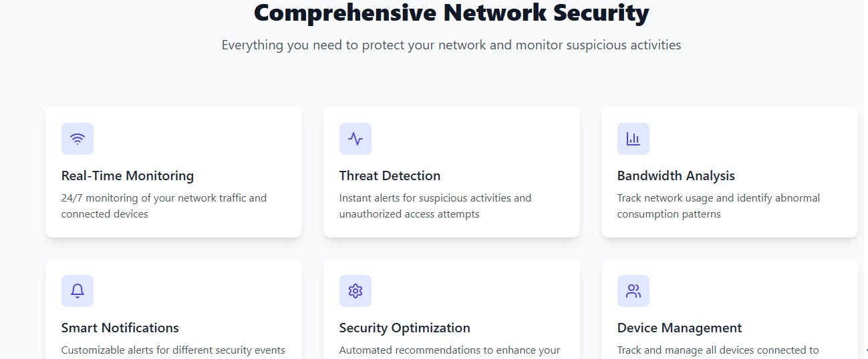The height and width of the screenshot is (359, 868).
Task: Select the track network usage description
Action: click(718, 206)
